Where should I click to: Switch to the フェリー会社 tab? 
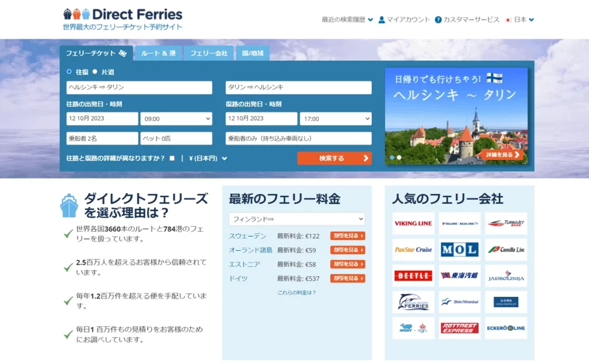(209, 53)
